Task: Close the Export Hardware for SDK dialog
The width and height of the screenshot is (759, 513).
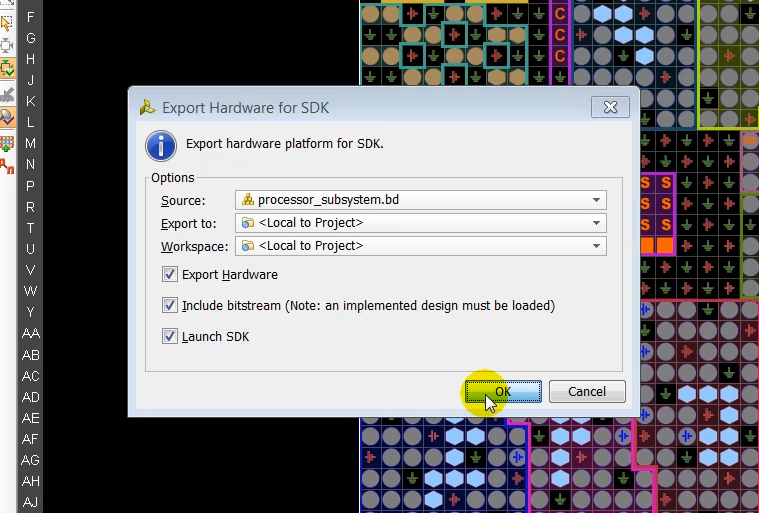Action: (x=610, y=107)
